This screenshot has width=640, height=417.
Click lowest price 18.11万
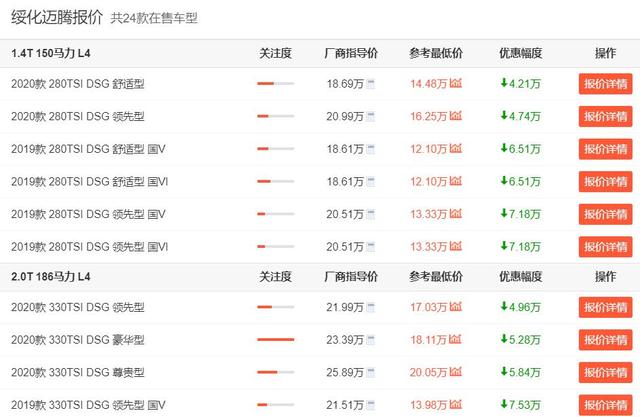tap(428, 340)
